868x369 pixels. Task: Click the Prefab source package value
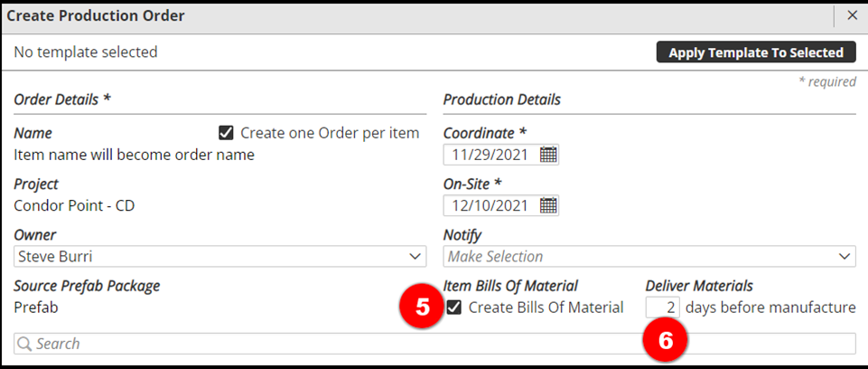36,307
